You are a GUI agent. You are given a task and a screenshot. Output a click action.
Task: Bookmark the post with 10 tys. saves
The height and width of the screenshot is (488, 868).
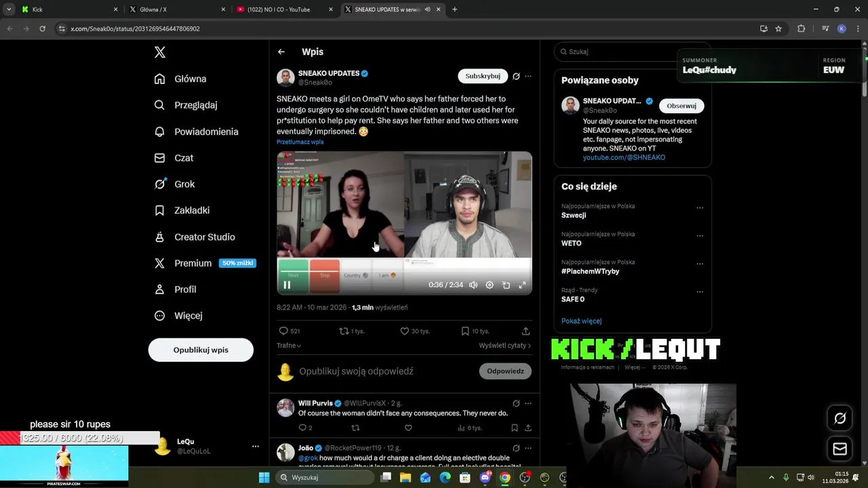[475, 331]
